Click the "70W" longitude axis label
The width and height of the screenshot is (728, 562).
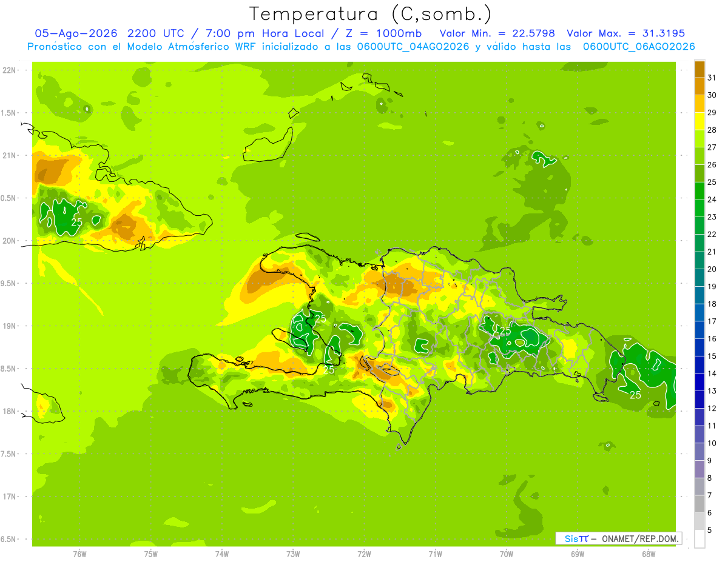[x=507, y=554]
